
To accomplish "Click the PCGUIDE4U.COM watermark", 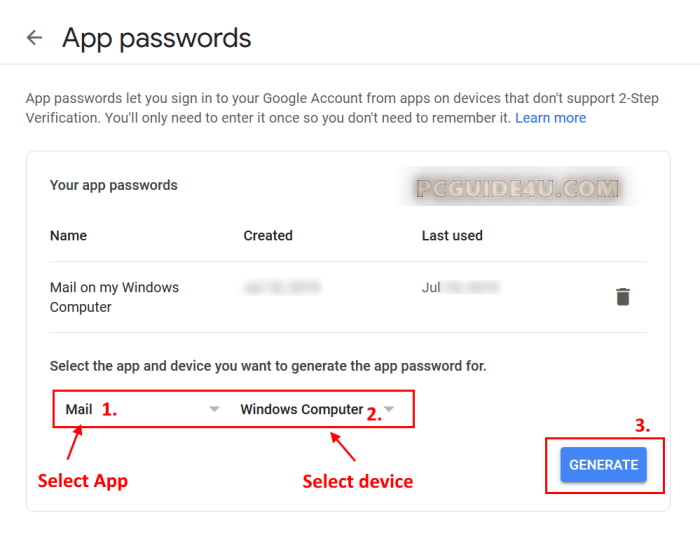I will (x=517, y=188).
